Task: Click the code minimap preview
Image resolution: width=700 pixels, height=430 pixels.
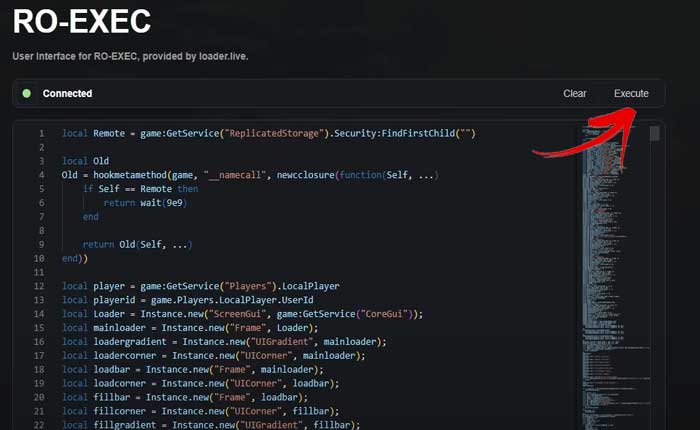Action: (x=610, y=250)
